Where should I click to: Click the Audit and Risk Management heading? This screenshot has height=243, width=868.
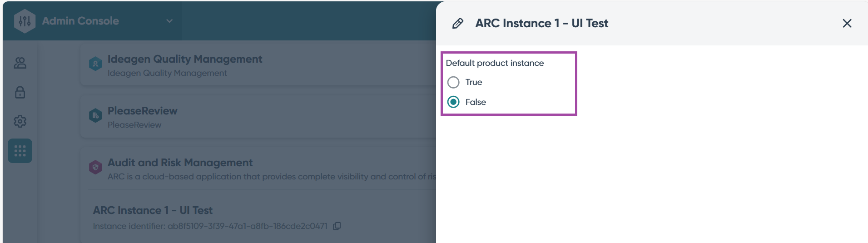180,163
